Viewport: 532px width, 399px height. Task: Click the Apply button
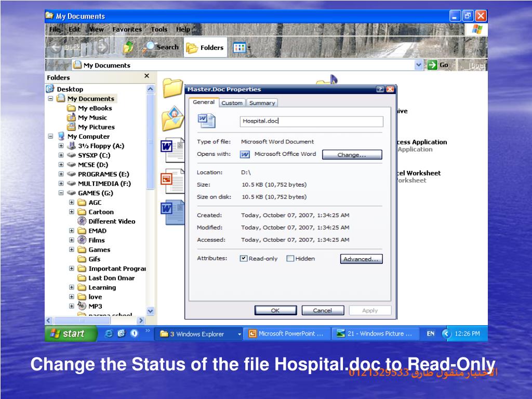tap(370, 311)
